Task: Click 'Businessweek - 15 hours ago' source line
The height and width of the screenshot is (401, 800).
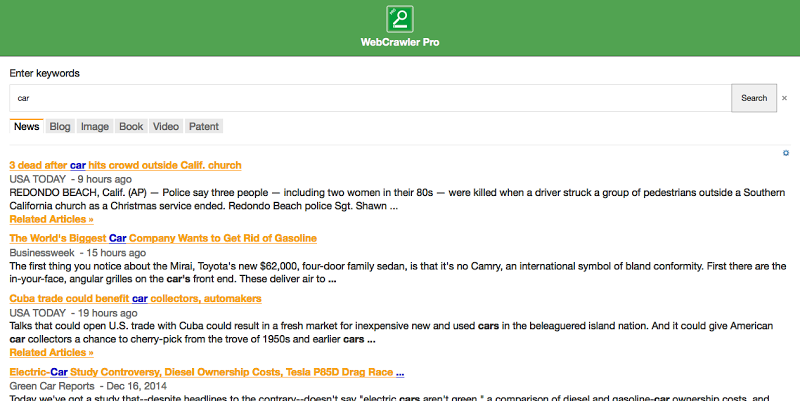Action: point(78,253)
